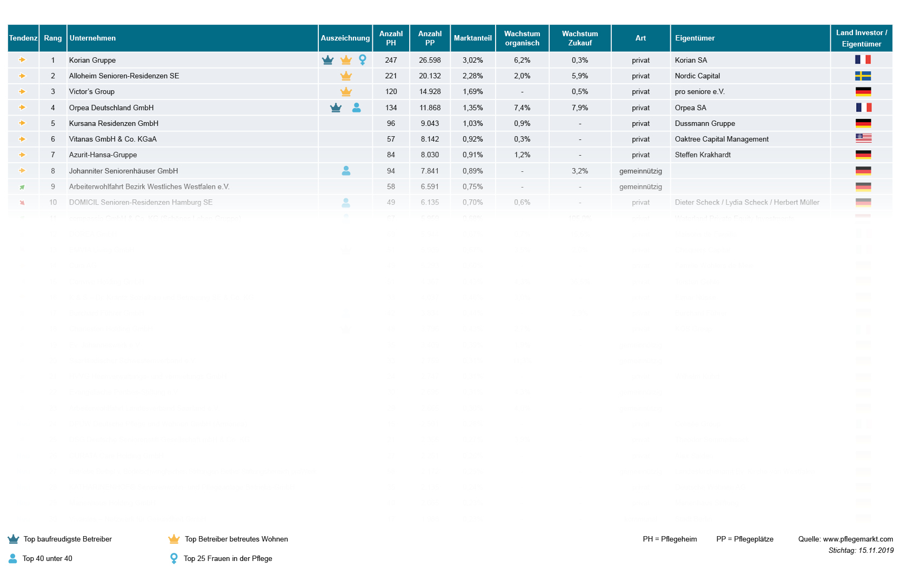
Task: Click the gold crown icon in Korian Gruppe row
Action: (x=346, y=60)
